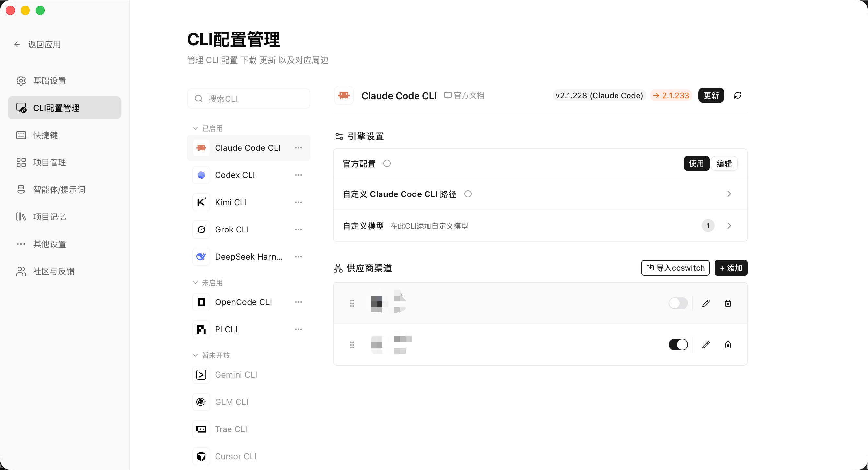
Task: Click the drag handle of the disabled provider channel
Action: (x=352, y=303)
